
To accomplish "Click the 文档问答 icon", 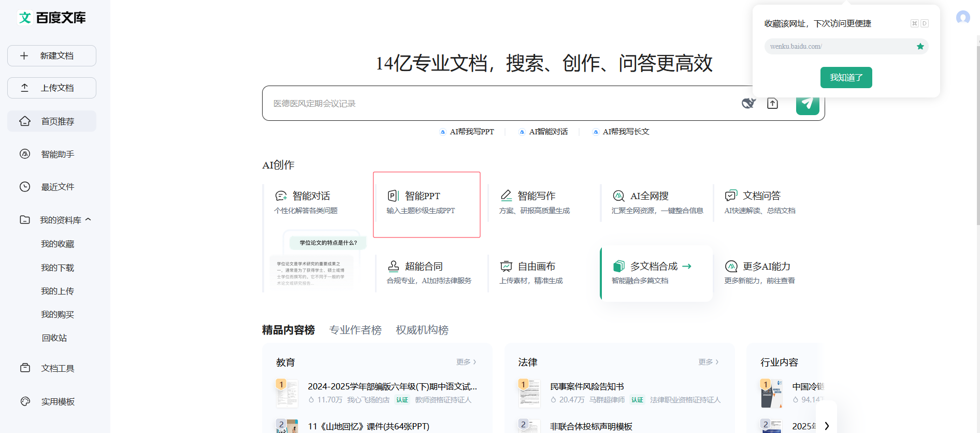I will coord(731,195).
